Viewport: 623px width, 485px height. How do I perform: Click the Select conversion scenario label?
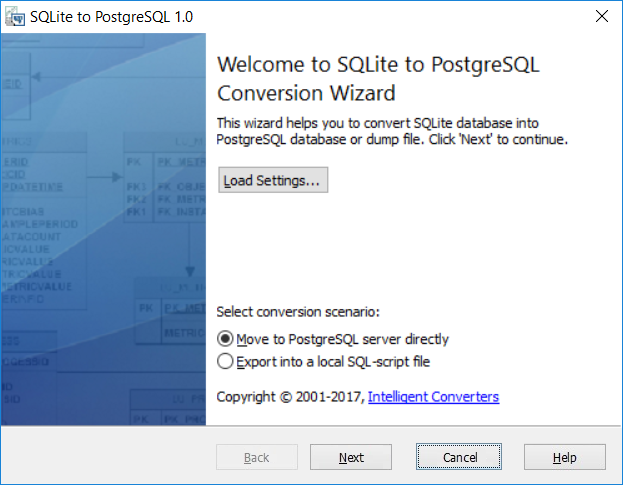pyautogui.click(x=298, y=312)
